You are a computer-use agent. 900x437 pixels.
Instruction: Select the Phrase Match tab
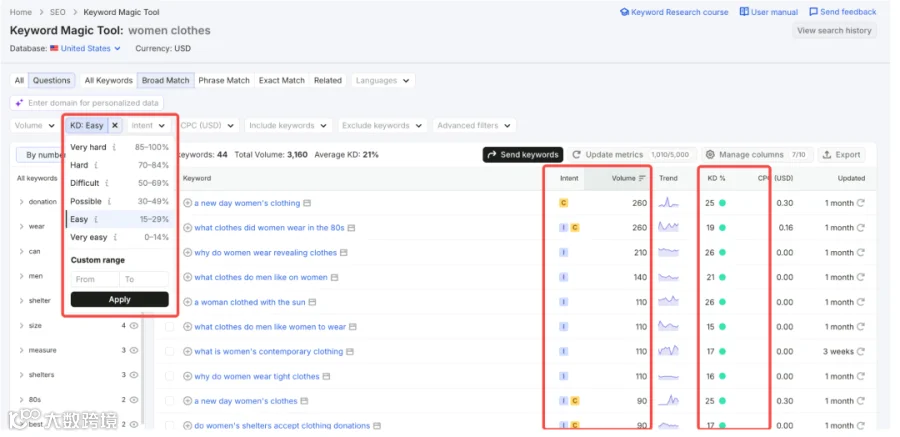(224, 80)
